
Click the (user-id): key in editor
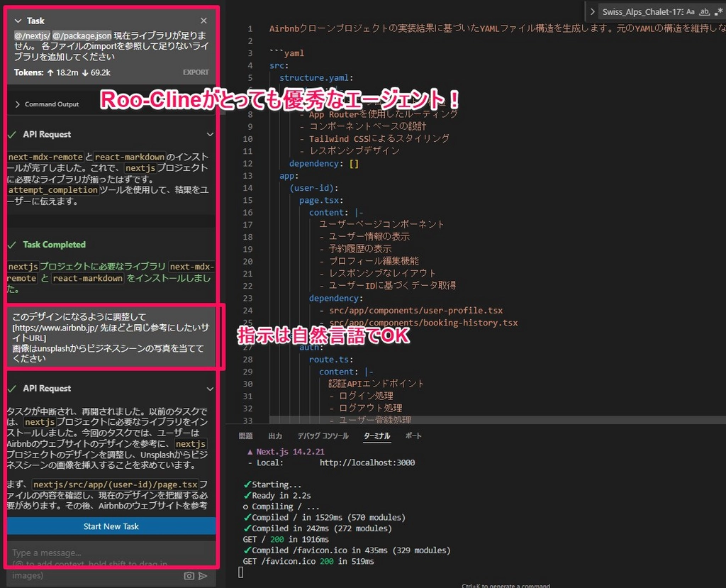[314, 188]
